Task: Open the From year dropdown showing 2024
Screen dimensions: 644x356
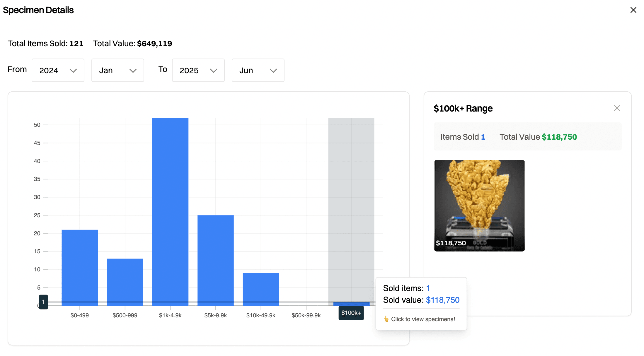Action: point(58,70)
